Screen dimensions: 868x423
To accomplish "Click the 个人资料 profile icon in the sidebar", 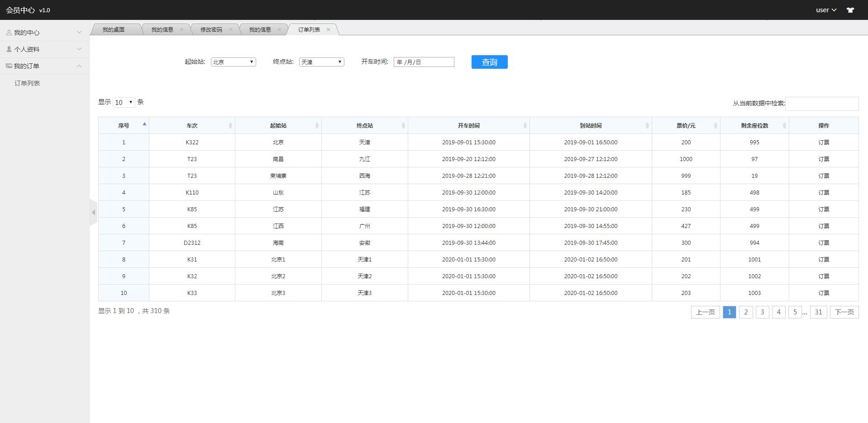I will point(9,49).
